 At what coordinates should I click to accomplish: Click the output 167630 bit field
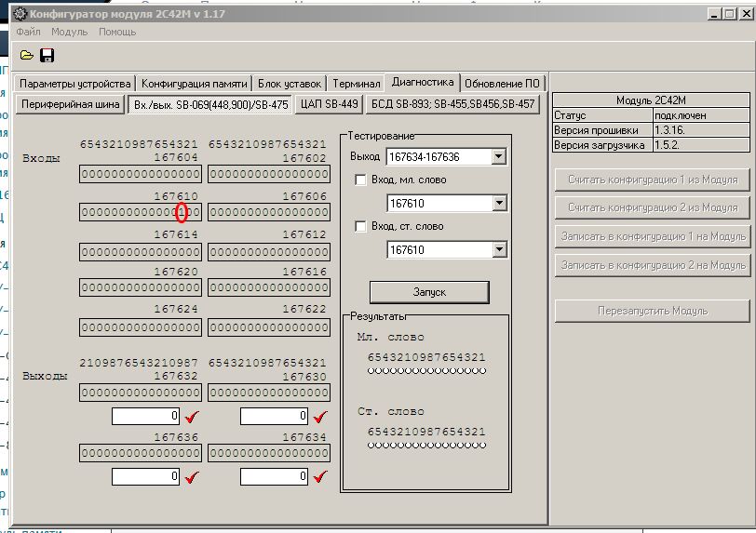pyautogui.click(x=269, y=393)
